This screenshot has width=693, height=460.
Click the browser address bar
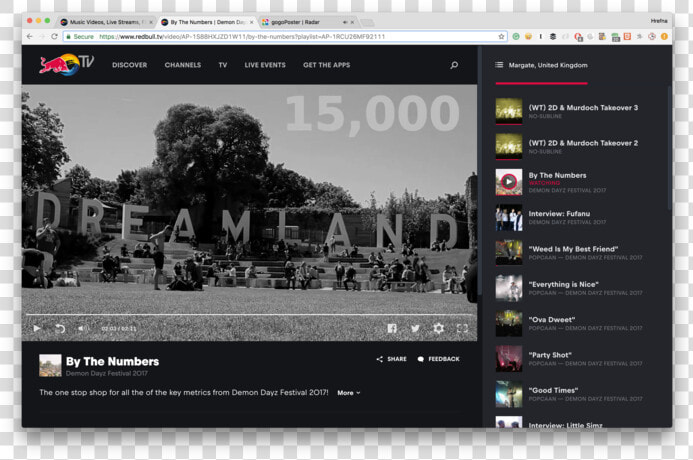[285, 37]
